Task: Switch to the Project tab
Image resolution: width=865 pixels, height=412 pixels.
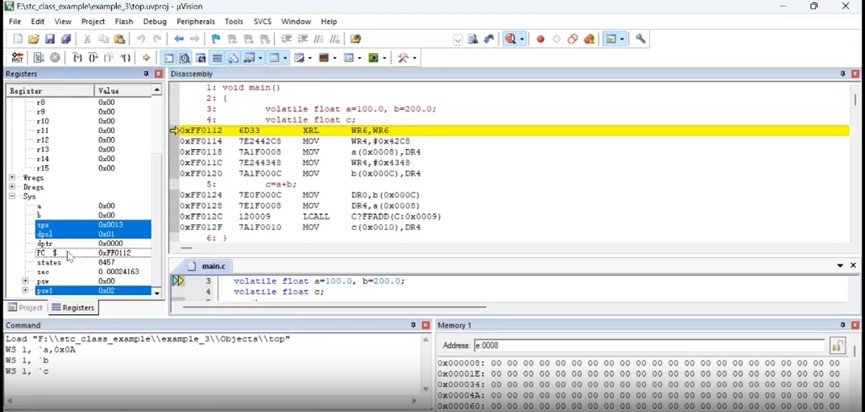Action: (25, 308)
